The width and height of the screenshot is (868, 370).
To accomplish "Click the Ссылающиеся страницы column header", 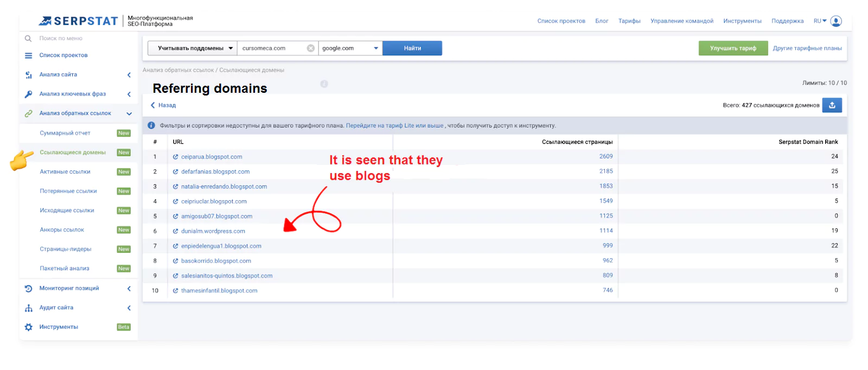I will point(577,142).
